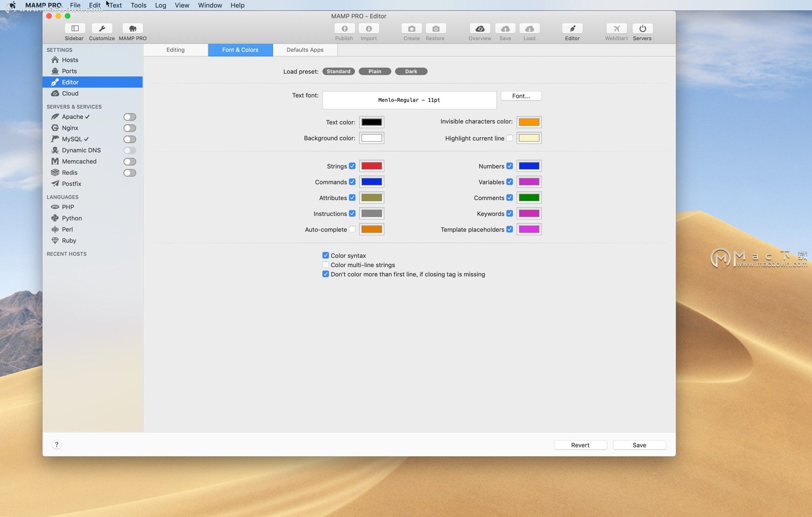
Task: Click the MAMP PRO elephant icon
Action: pos(133,28)
